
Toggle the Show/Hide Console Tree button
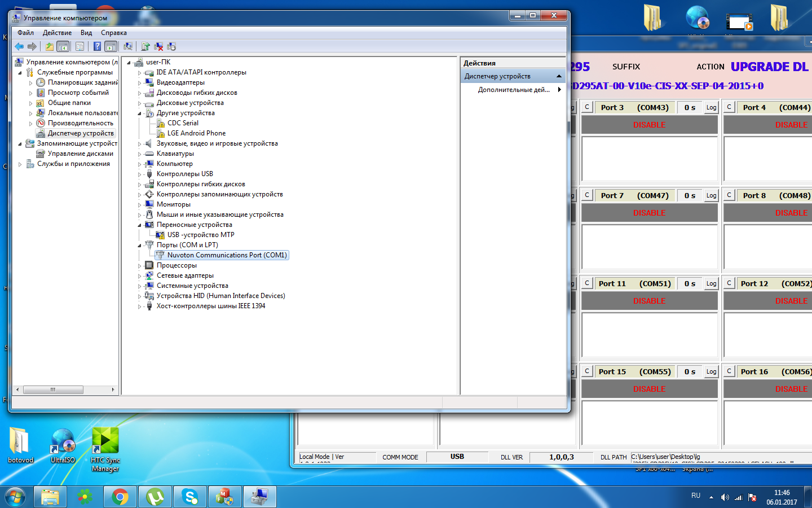click(63, 46)
